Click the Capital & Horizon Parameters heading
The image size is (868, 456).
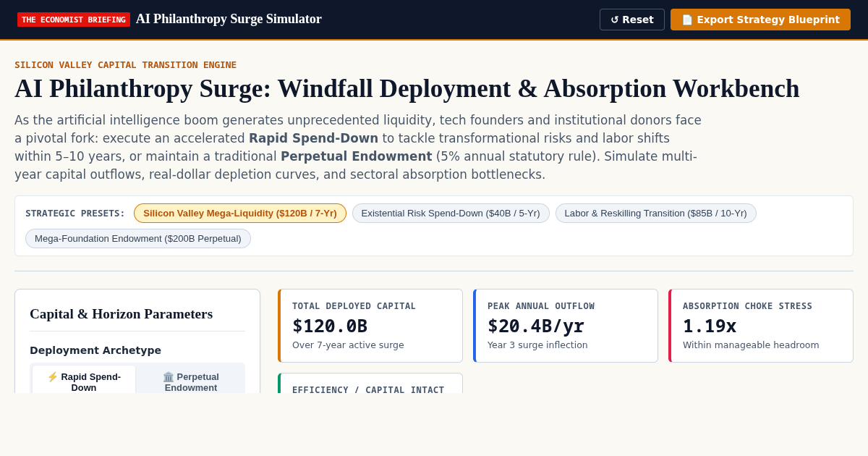(x=122, y=313)
